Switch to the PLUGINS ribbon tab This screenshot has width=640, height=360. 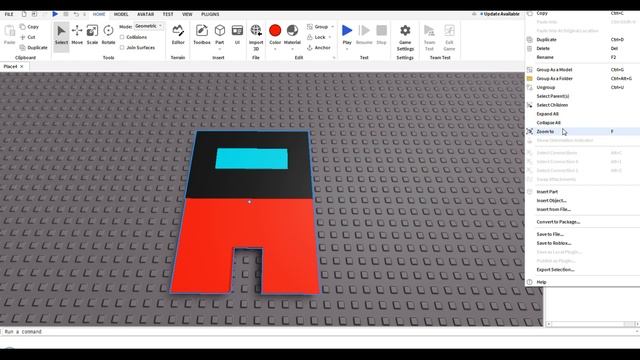click(x=210, y=14)
